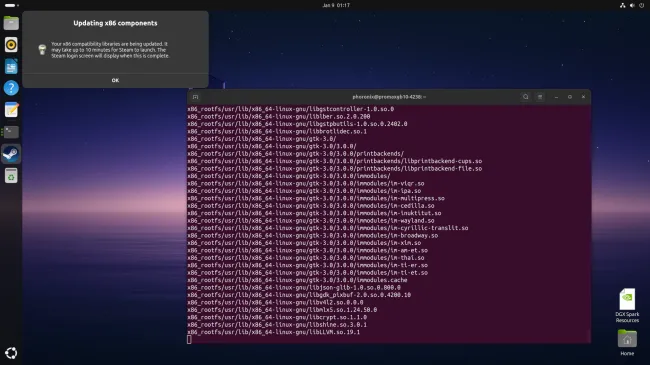The image size is (650, 365).
Task: Click the im-multipress.so terminal line
Action: pos(316,198)
